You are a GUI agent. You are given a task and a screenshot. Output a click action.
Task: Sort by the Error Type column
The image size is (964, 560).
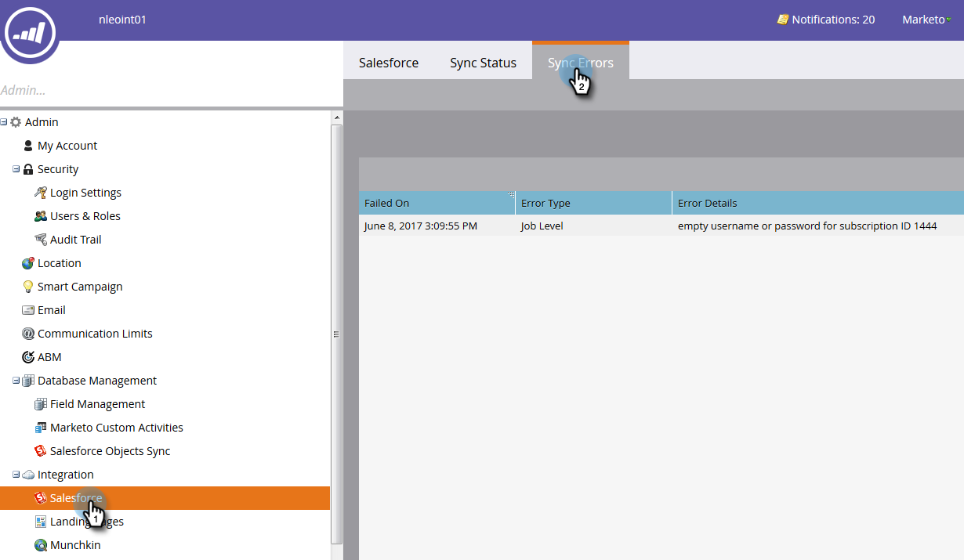tap(593, 203)
